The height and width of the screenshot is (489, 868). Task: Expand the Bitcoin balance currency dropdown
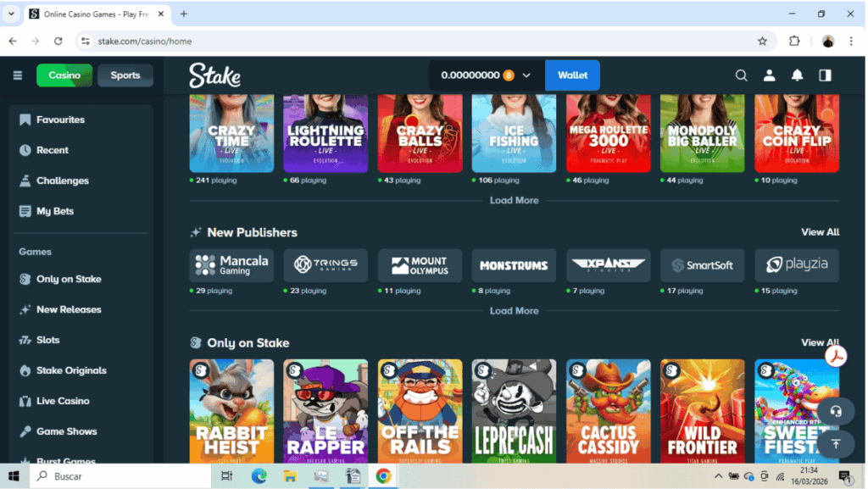526,75
